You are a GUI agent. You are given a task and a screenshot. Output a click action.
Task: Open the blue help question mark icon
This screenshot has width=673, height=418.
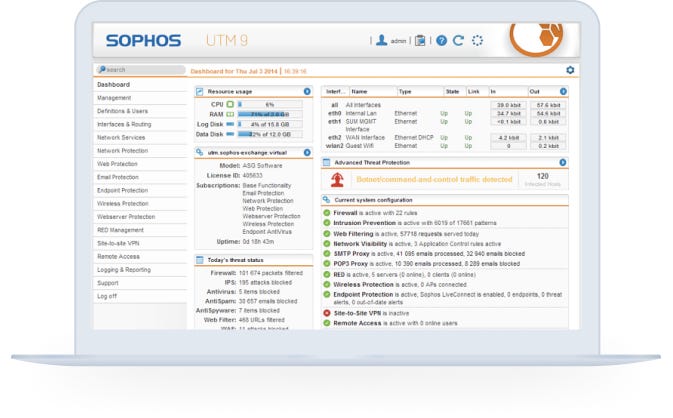[x=441, y=40]
